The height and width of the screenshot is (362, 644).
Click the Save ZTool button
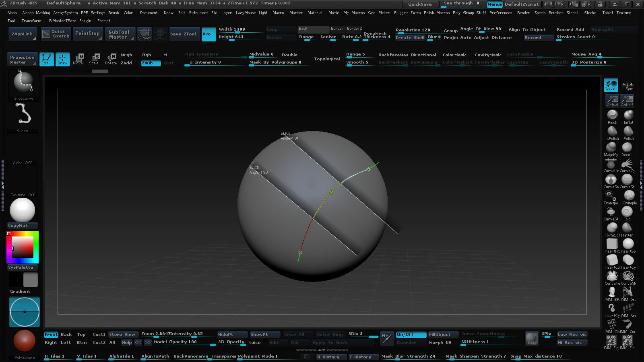click(183, 34)
